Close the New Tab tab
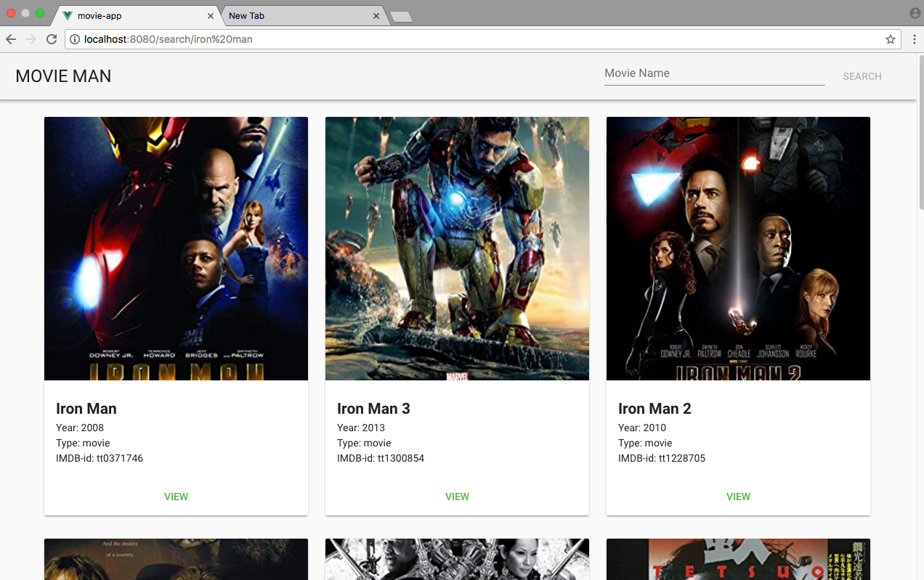 click(376, 15)
